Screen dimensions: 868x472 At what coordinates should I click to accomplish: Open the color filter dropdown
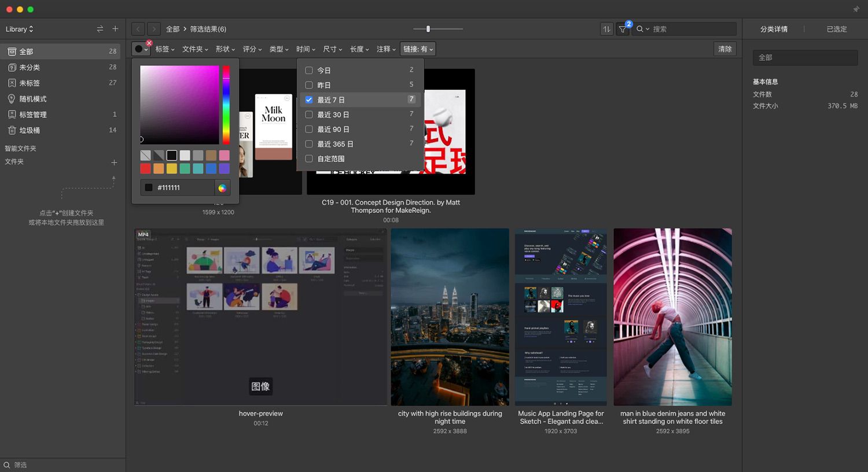coord(141,49)
